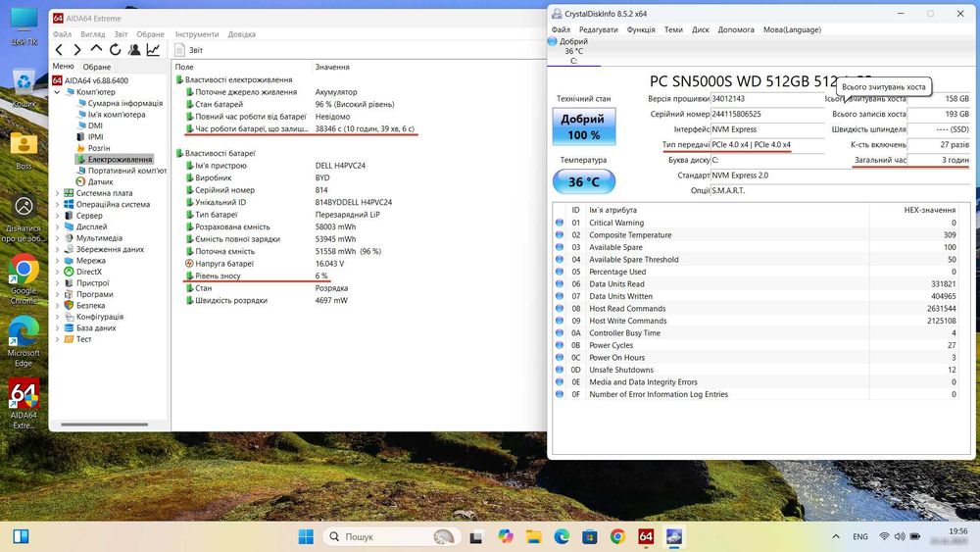Select the Розгін tree item

(x=99, y=148)
